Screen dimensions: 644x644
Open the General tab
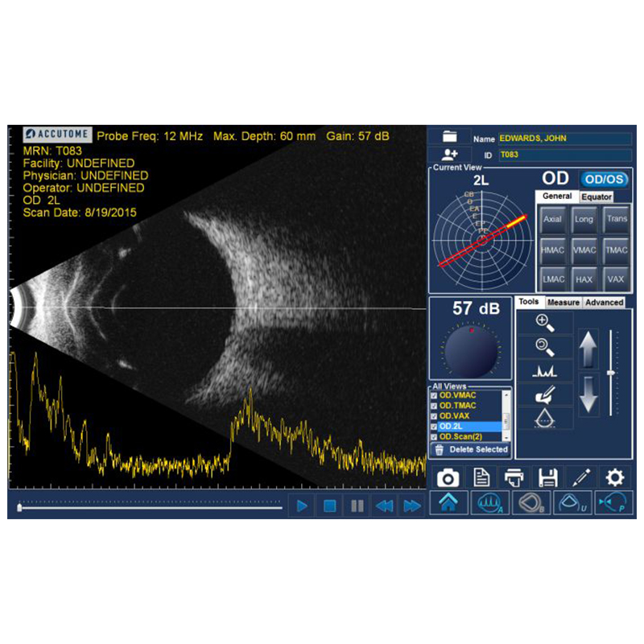(x=557, y=196)
